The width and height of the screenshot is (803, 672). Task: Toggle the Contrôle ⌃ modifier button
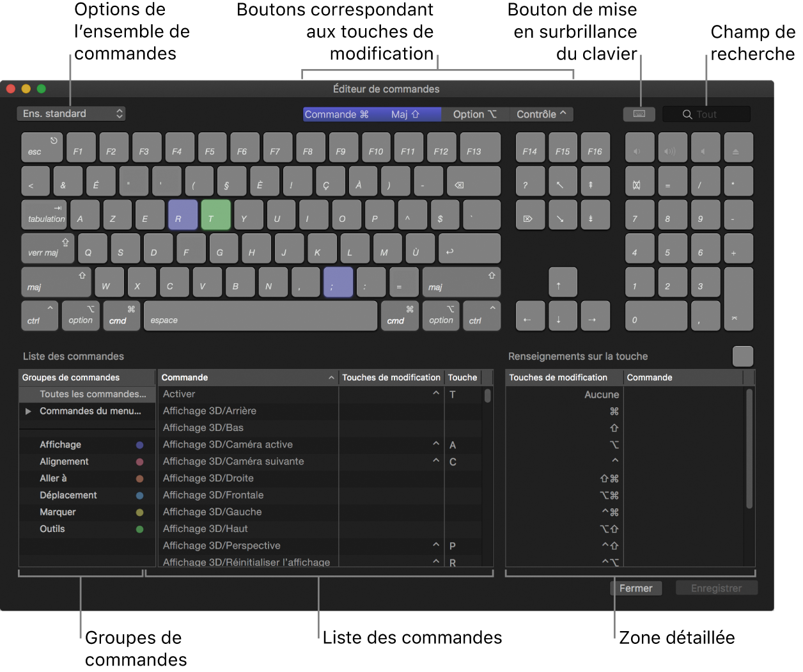pyautogui.click(x=542, y=114)
